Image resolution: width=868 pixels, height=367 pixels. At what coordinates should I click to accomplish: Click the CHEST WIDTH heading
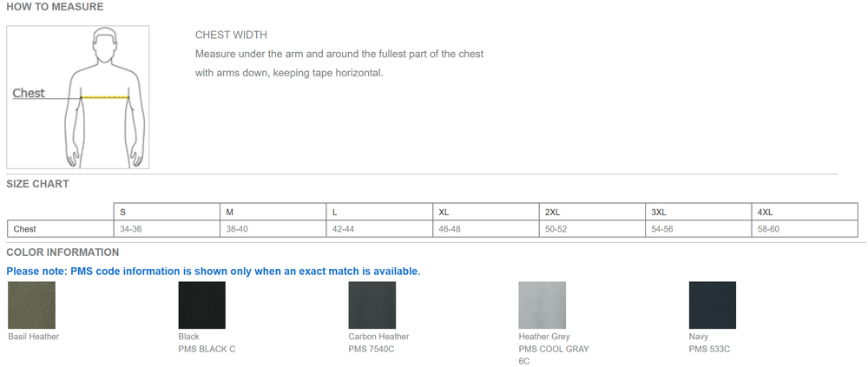pyautogui.click(x=231, y=36)
